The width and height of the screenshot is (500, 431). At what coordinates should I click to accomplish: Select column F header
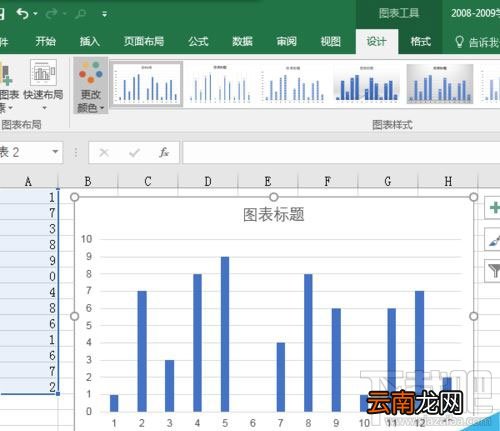click(x=328, y=182)
